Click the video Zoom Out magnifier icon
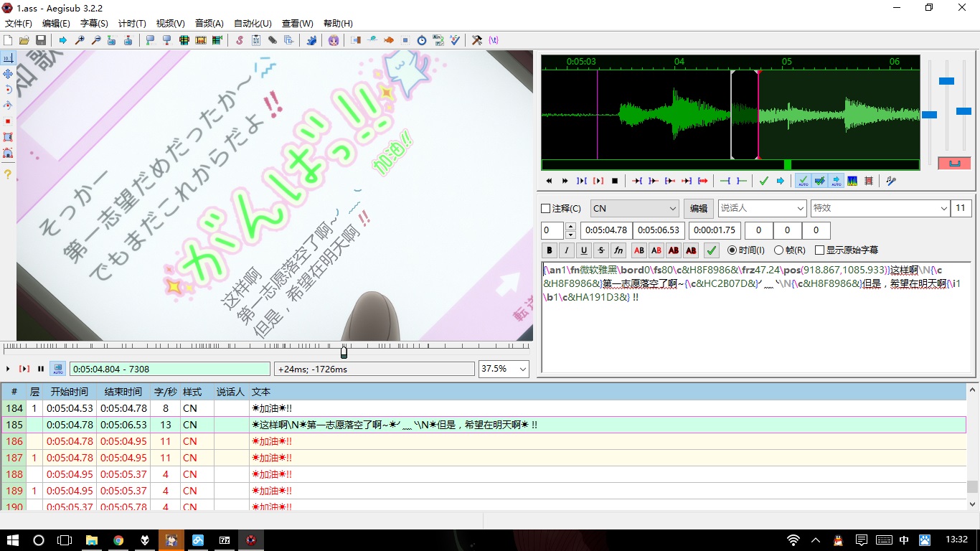The image size is (980, 551). coord(95,40)
